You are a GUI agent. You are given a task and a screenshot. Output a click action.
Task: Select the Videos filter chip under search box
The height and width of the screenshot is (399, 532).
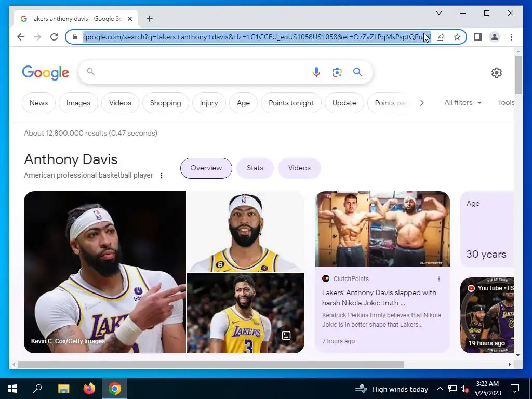120,103
